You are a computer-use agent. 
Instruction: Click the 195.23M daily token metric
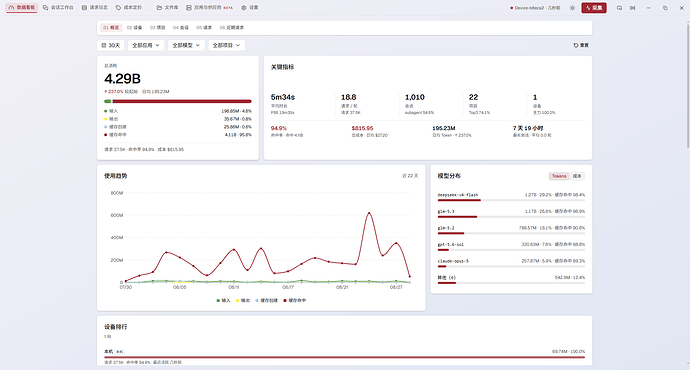(x=444, y=128)
